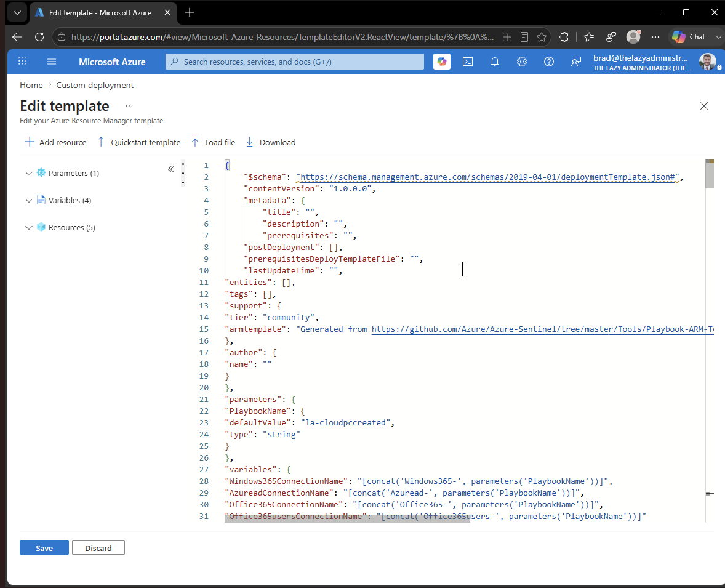725x588 pixels.
Task: Open Azure portal settings gear
Action: [x=521, y=62]
